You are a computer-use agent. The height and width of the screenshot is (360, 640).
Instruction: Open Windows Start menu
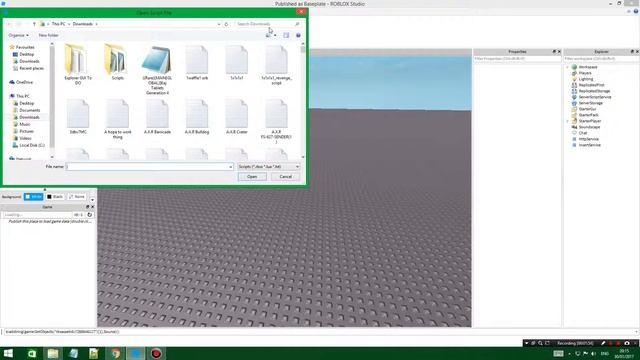8,353
